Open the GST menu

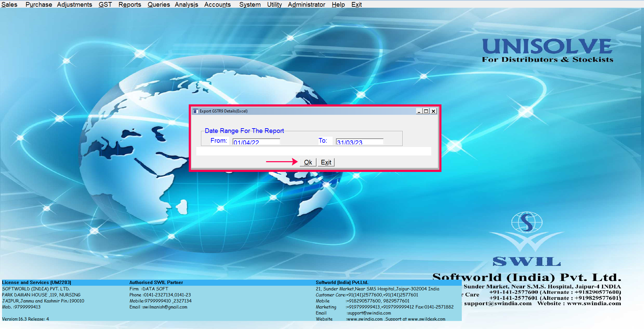pos(105,4)
